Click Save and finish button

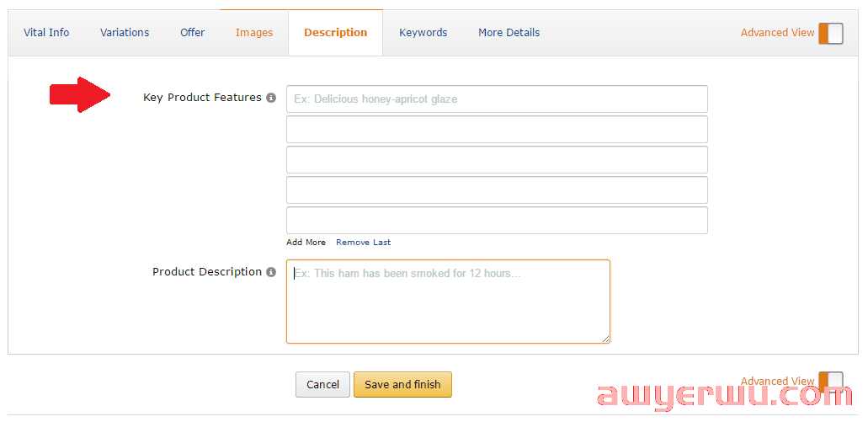(x=402, y=385)
